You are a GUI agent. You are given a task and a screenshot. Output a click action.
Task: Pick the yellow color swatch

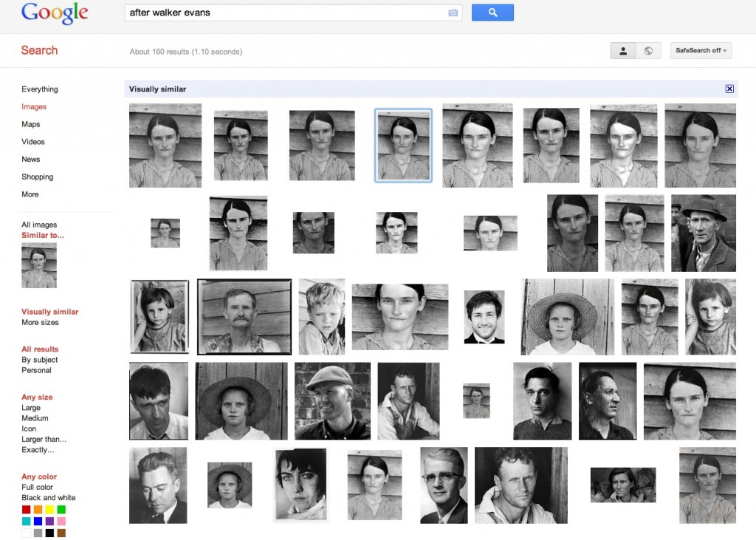(49, 510)
